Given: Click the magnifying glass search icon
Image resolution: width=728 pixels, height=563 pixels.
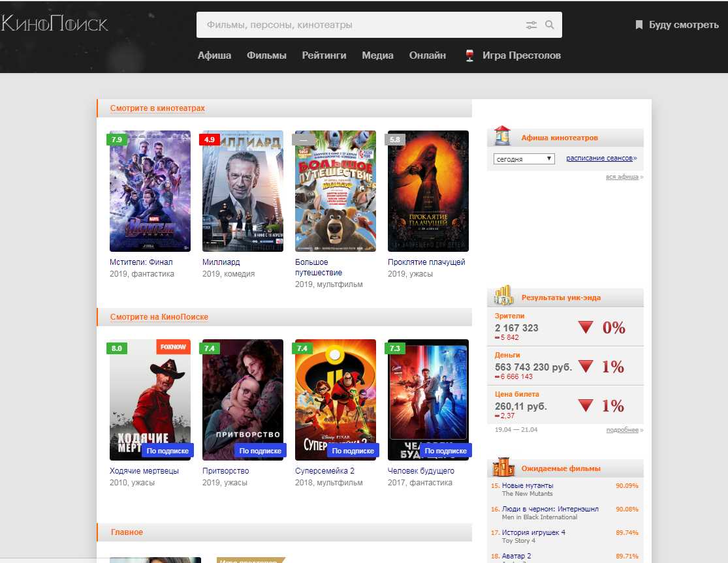Looking at the screenshot, I should coord(549,25).
